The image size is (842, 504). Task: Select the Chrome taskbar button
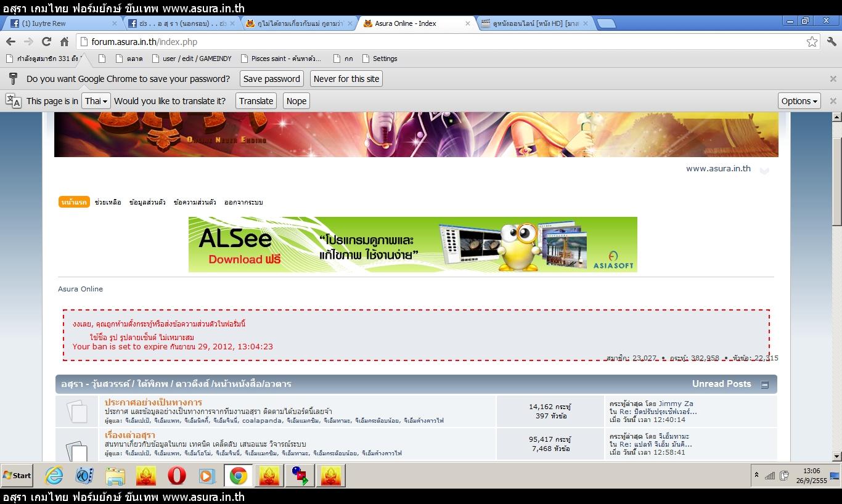[239, 476]
